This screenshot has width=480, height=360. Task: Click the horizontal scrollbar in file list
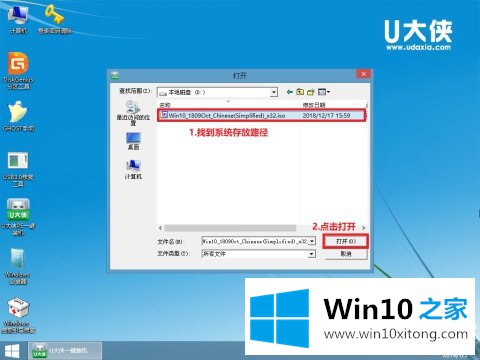(230, 228)
